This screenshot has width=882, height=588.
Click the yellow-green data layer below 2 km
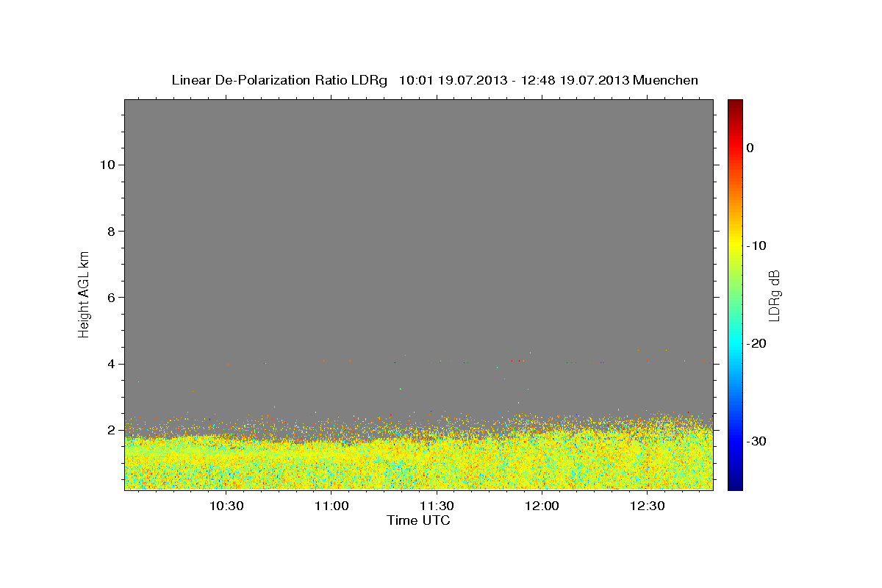coord(419,463)
